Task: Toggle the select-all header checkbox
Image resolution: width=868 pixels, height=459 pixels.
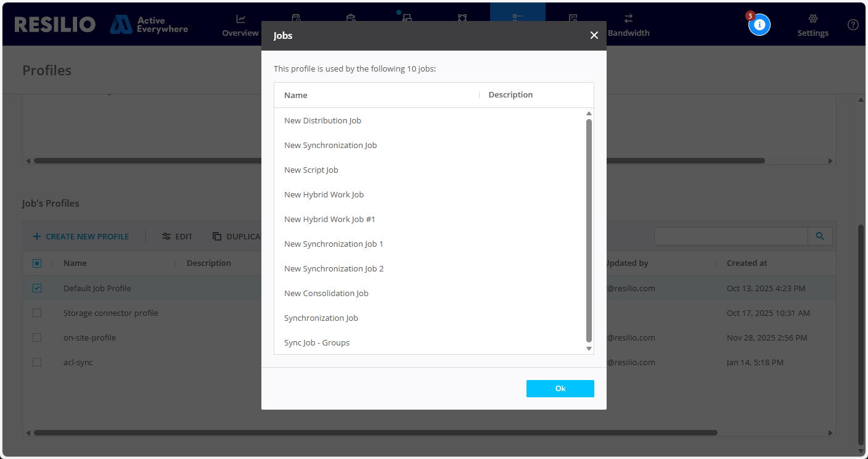Action: pyautogui.click(x=37, y=263)
